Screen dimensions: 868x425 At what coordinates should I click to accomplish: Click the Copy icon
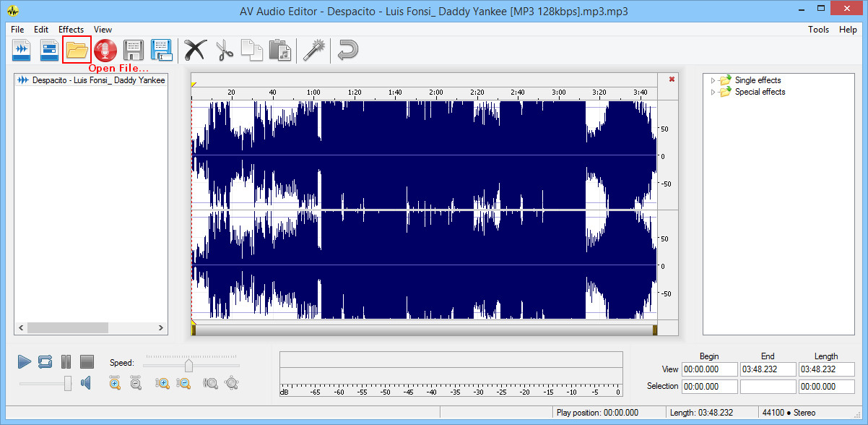252,50
